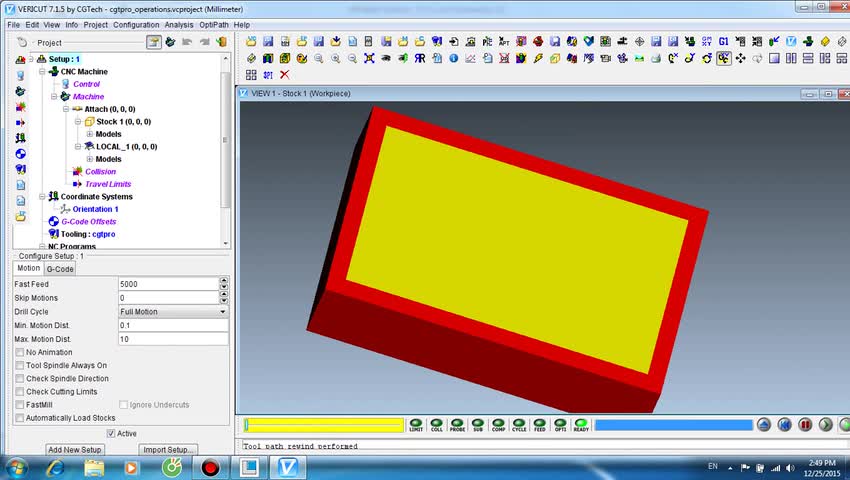This screenshot has width=850, height=480.
Task: Click the GM XY toolbar icon
Action: (706, 41)
